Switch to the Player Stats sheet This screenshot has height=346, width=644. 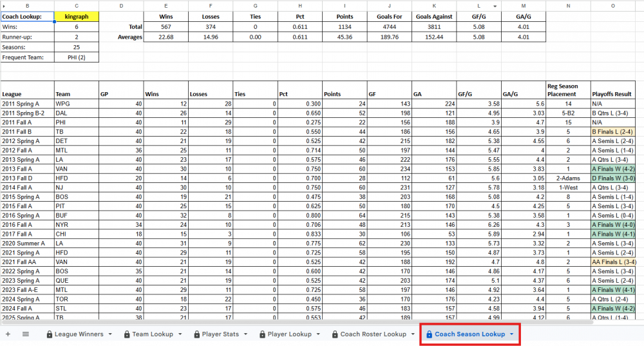[220, 334]
